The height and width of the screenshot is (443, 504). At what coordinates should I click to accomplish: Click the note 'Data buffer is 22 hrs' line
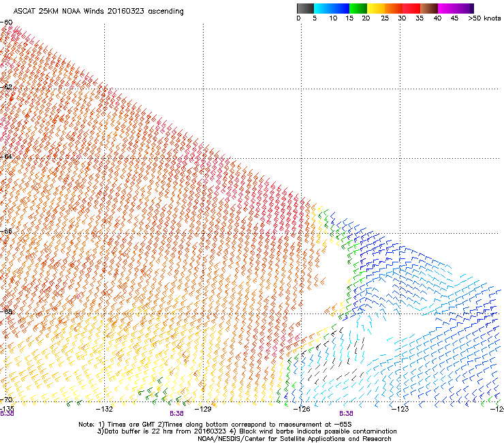point(247,431)
